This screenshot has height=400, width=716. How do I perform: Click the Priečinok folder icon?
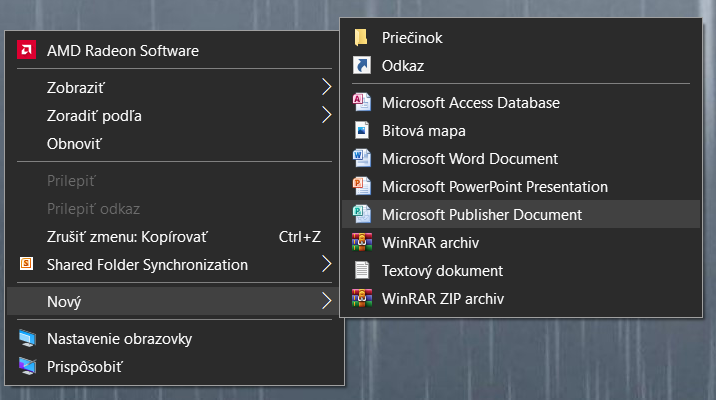pyautogui.click(x=361, y=38)
